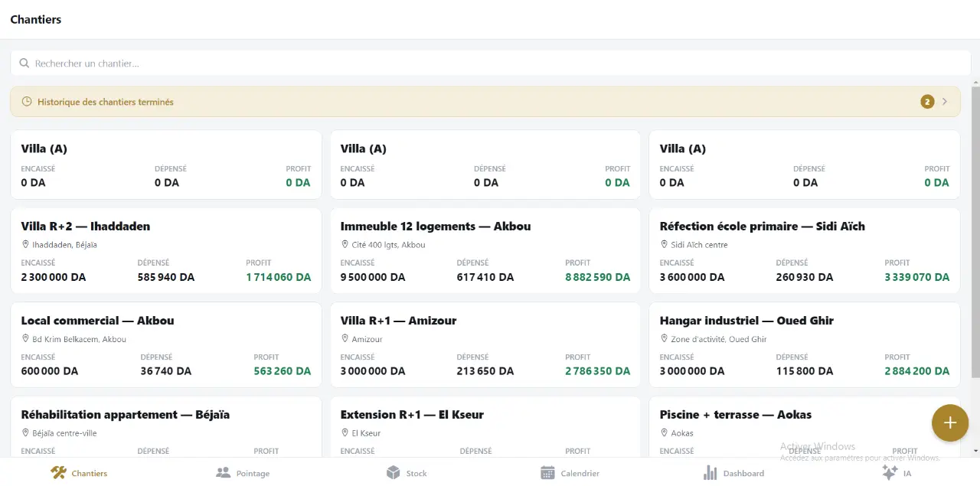Open the IA sparkle icon
Viewport: 980px width, 486px height.
pos(890,472)
